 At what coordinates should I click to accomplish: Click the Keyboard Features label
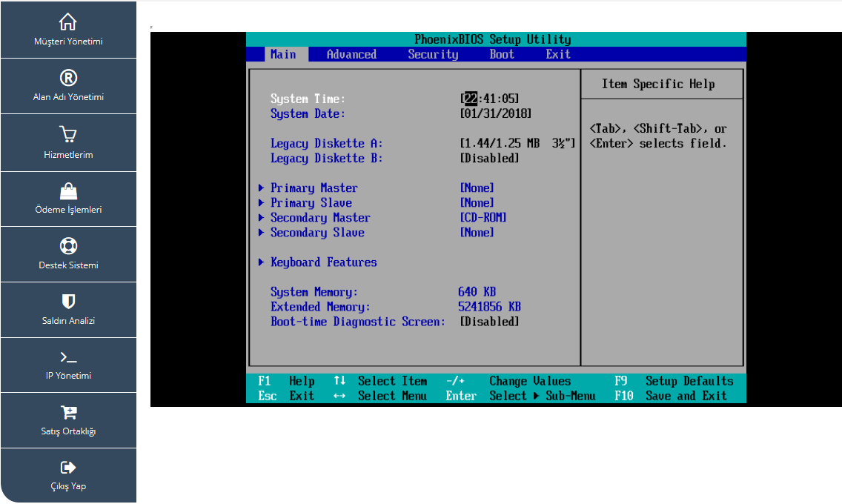coord(324,262)
